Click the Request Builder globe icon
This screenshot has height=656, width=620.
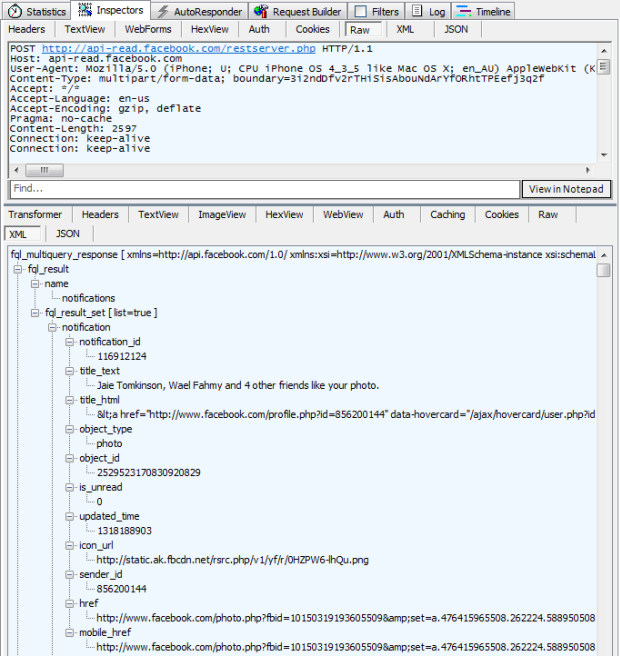pyautogui.click(x=261, y=11)
